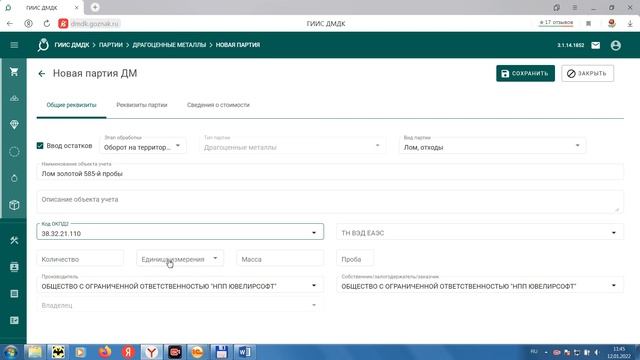Open the 1C icon in the taskbar
The image size is (640, 360).
[198, 352]
